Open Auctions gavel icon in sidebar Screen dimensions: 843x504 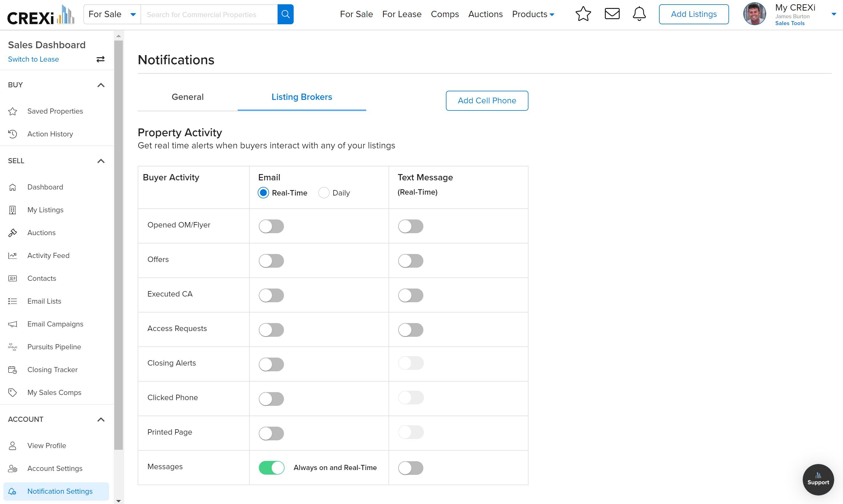13,233
